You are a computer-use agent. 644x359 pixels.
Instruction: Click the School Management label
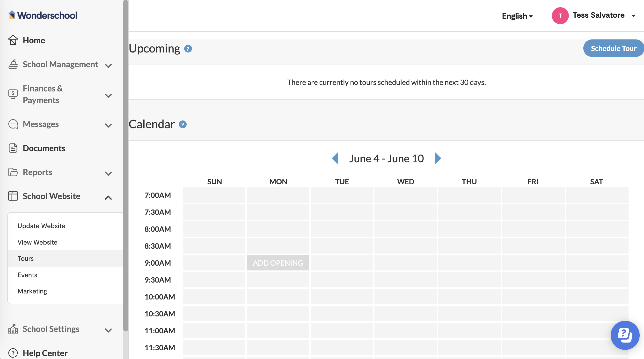60,64
